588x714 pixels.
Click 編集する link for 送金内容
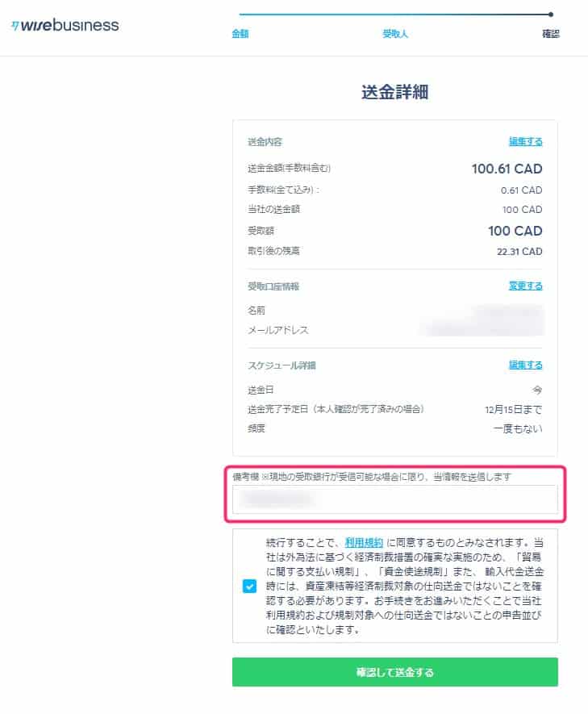(x=526, y=142)
